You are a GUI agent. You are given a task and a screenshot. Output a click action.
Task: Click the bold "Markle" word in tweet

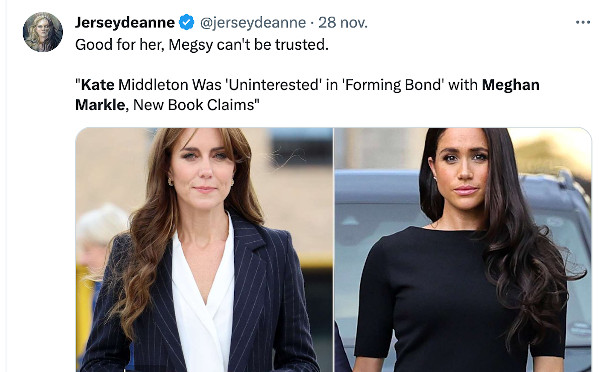pyautogui.click(x=100, y=104)
